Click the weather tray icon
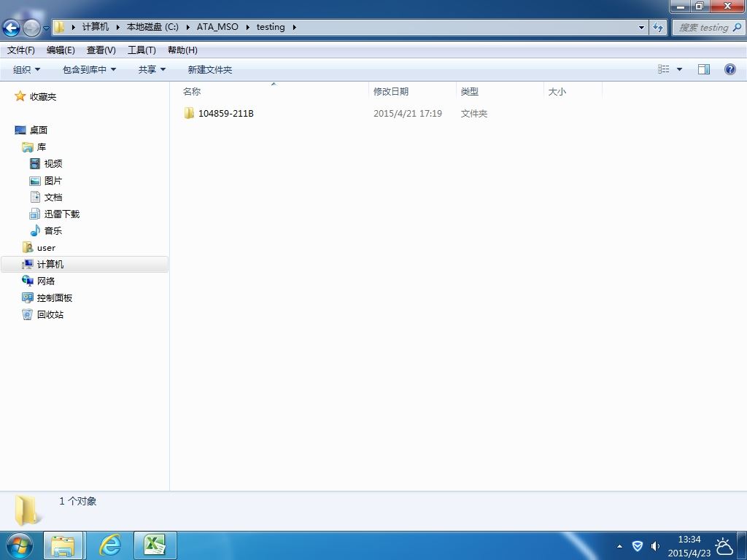Screen dimensions: 747x560 click(x=724, y=547)
